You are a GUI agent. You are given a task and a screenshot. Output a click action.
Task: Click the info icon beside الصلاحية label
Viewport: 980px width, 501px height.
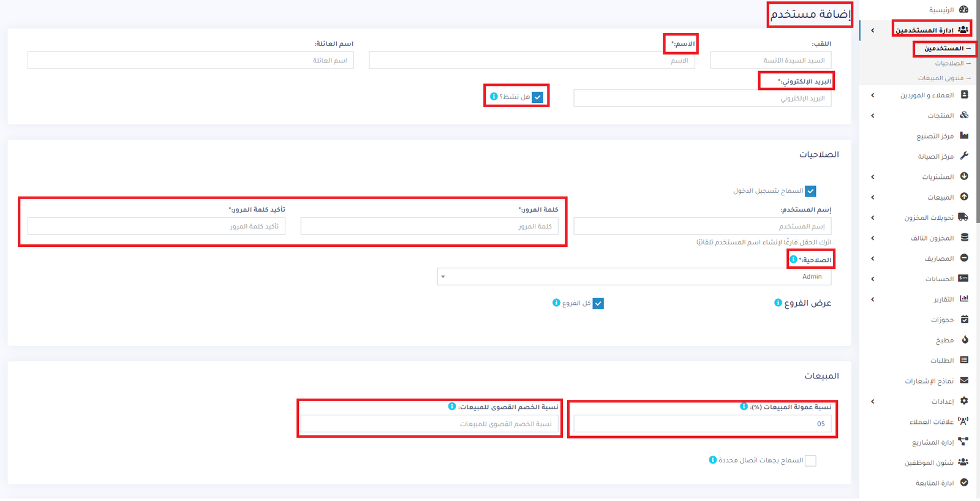(793, 260)
